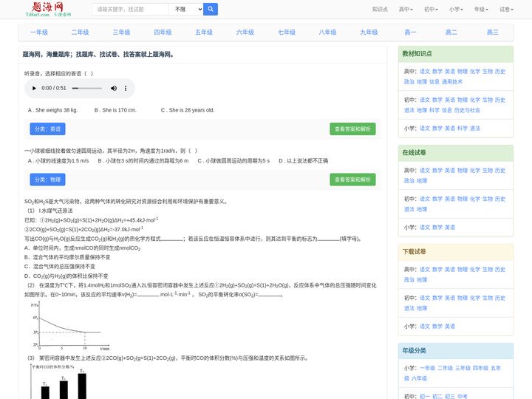Open 小学 一年级 under 年级分类

pos(427,368)
